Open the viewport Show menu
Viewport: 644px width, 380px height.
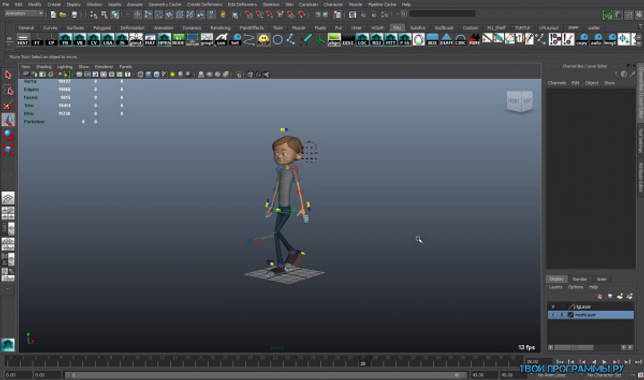(x=83, y=67)
